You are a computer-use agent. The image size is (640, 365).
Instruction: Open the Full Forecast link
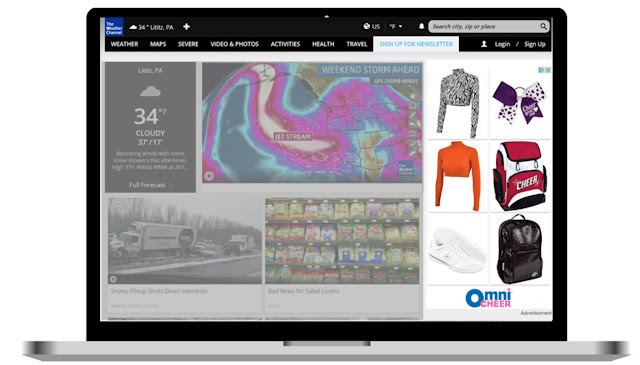[147, 185]
